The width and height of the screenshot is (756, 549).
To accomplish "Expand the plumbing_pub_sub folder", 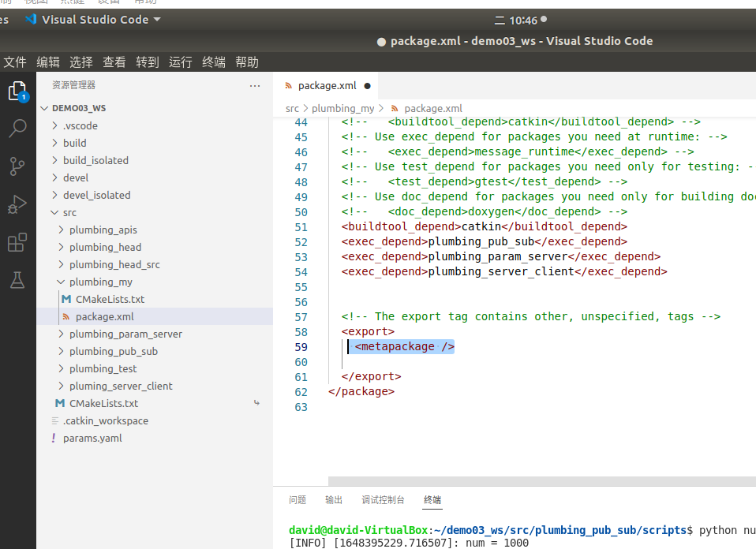I will point(61,351).
